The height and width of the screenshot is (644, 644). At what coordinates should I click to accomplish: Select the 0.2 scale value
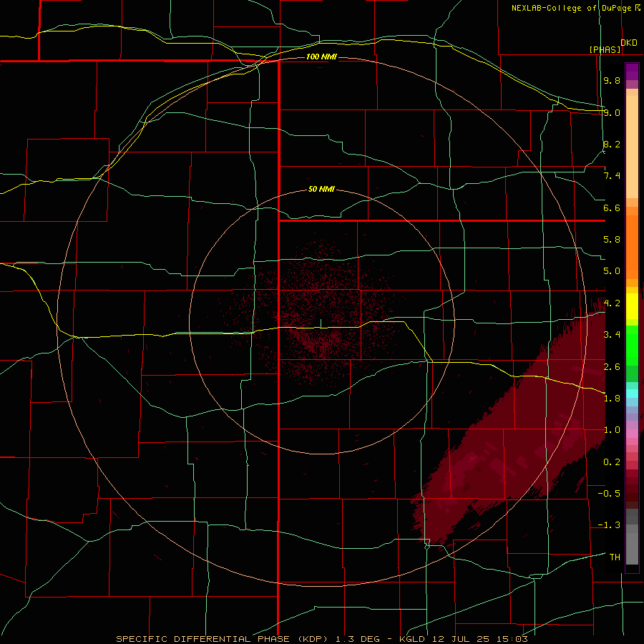tap(612, 462)
